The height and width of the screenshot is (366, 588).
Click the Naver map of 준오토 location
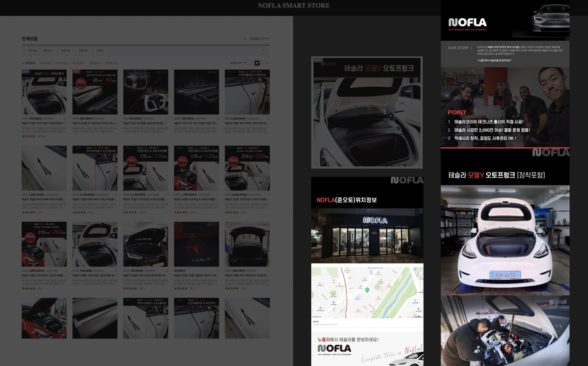pyautogui.click(x=367, y=293)
